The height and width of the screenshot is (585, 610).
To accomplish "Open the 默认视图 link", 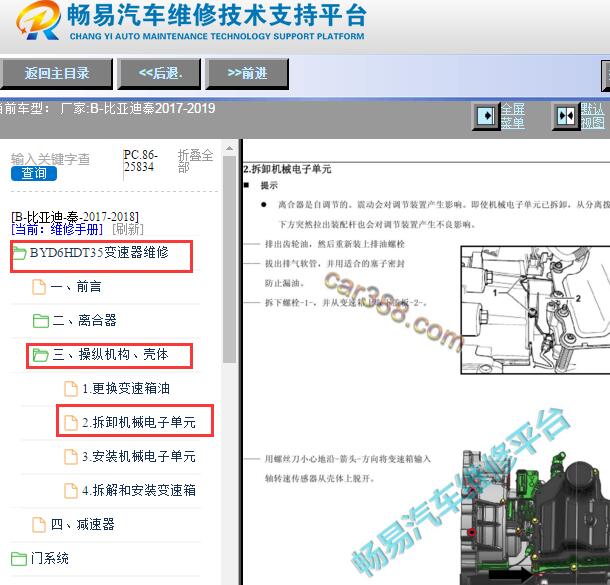I will click(593, 116).
